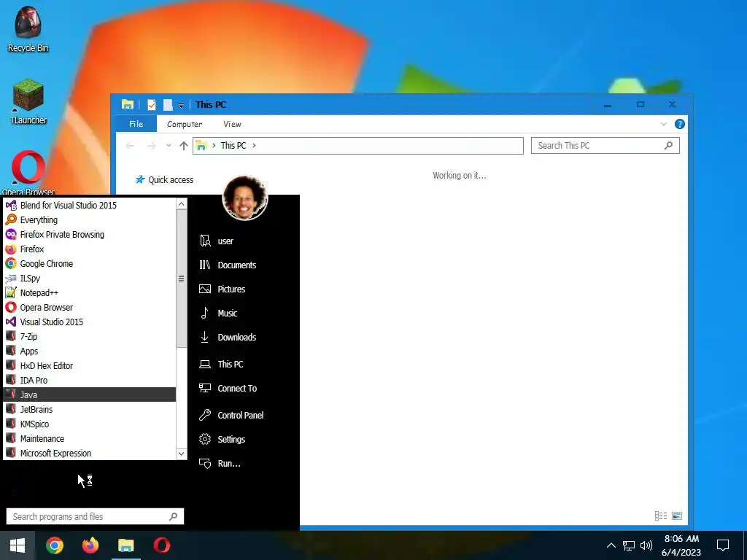Click the user account avatar picture

[245, 198]
